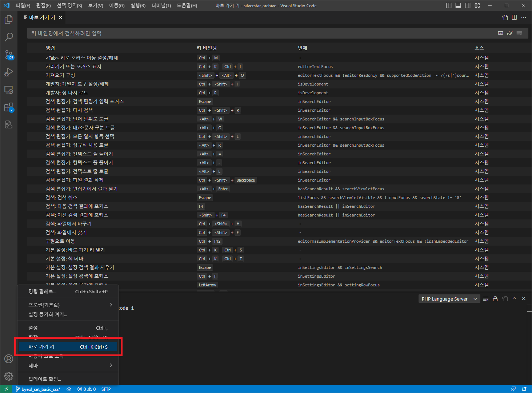Open Customize Layout in title bar

pyautogui.click(x=477, y=5)
